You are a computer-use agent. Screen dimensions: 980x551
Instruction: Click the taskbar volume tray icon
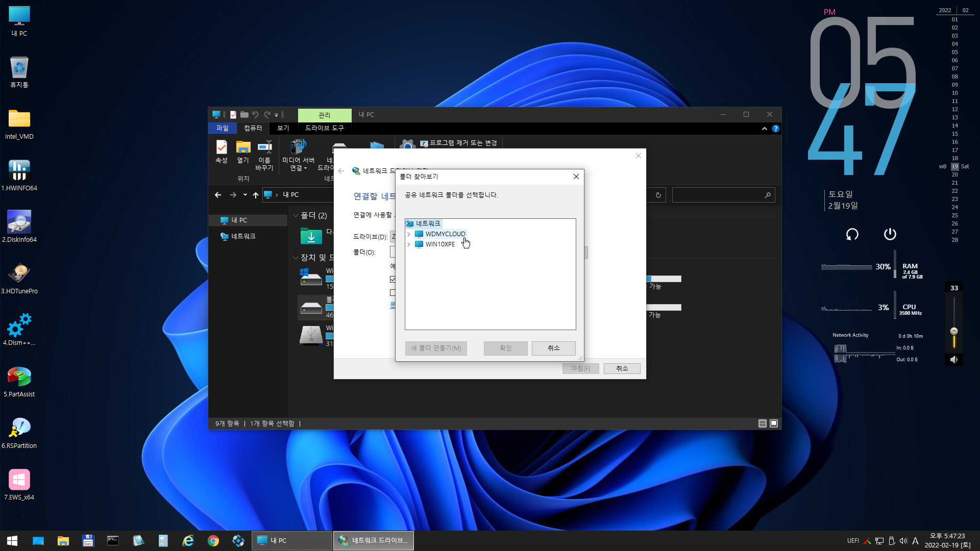[903, 541]
